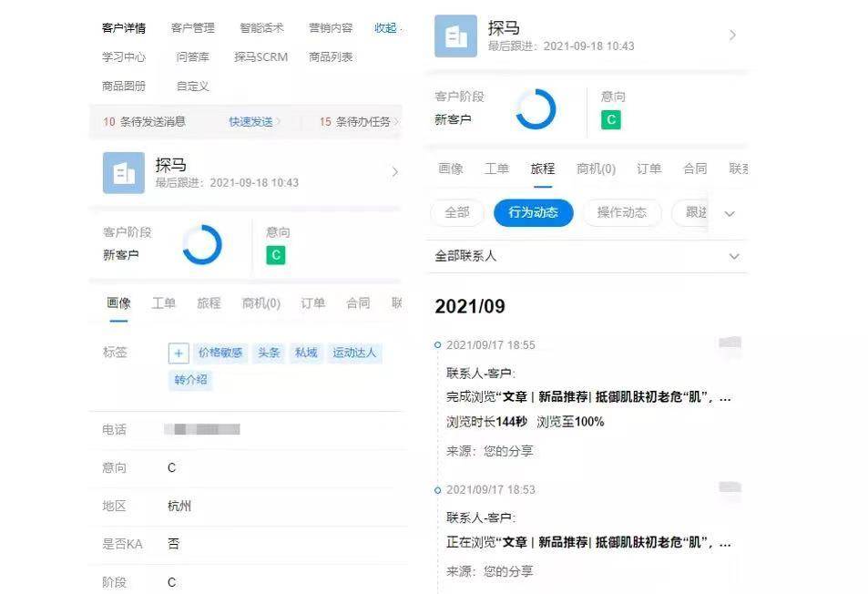Switch to the 旅程 tab in left panel
This screenshot has height=594, width=868.
(209, 303)
